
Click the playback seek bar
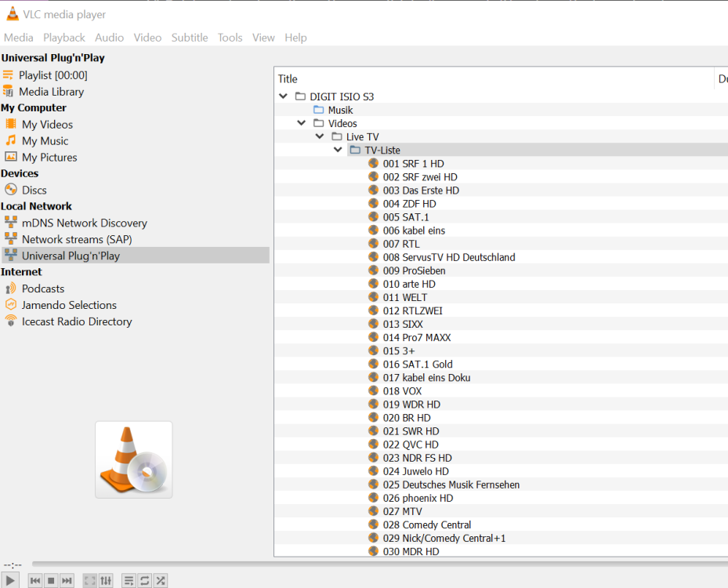(x=380, y=564)
